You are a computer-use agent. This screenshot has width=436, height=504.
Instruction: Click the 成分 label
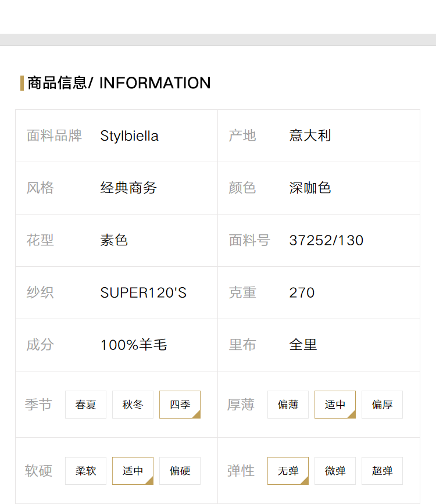(x=40, y=345)
